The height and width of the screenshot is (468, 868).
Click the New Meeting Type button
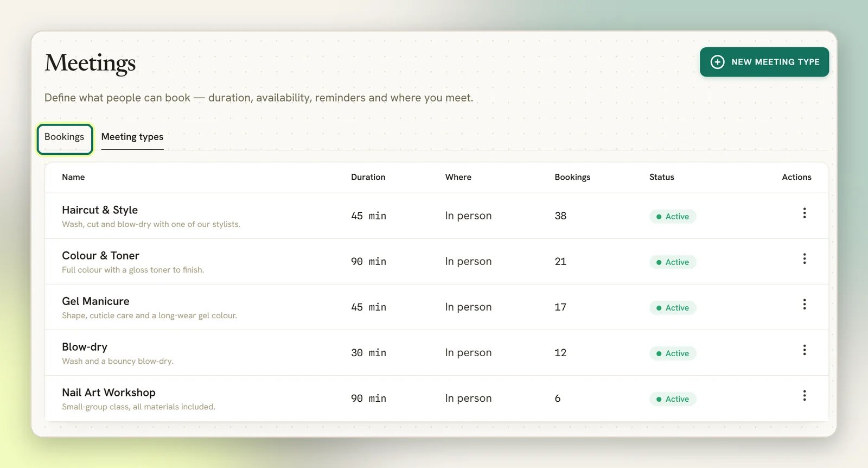pyautogui.click(x=764, y=62)
